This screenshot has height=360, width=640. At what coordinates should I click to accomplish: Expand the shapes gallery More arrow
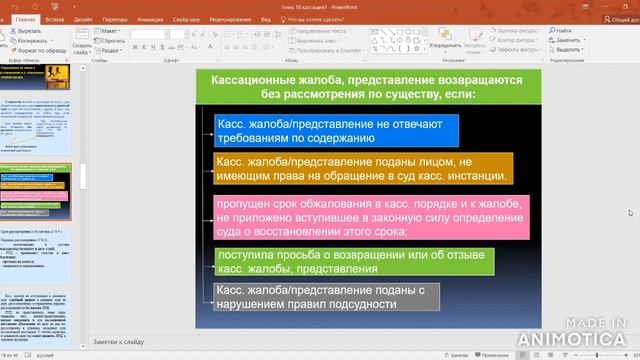(x=424, y=49)
